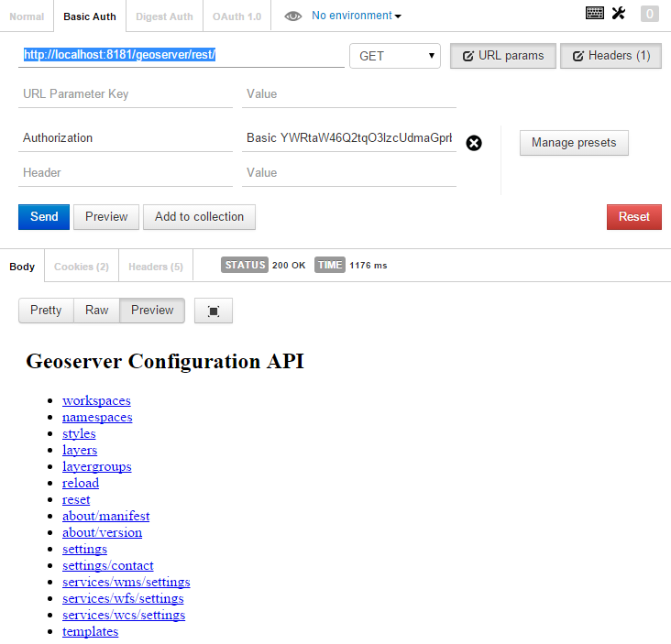Open the Cookies (2) tab
671x644 pixels.
82,267
